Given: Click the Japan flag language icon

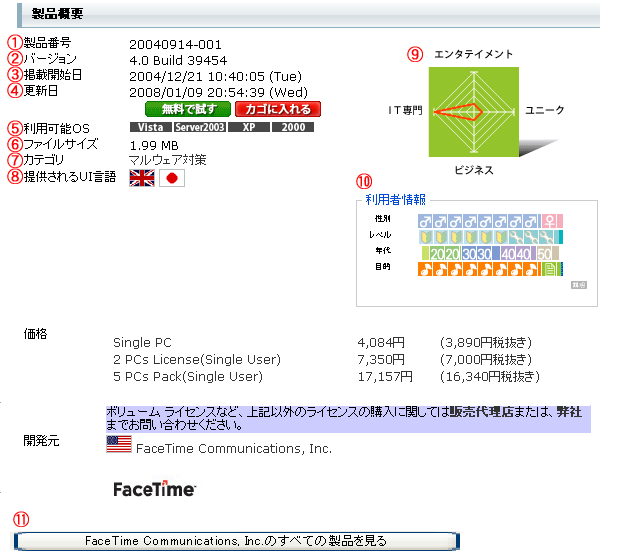Looking at the screenshot, I should 172,178.
